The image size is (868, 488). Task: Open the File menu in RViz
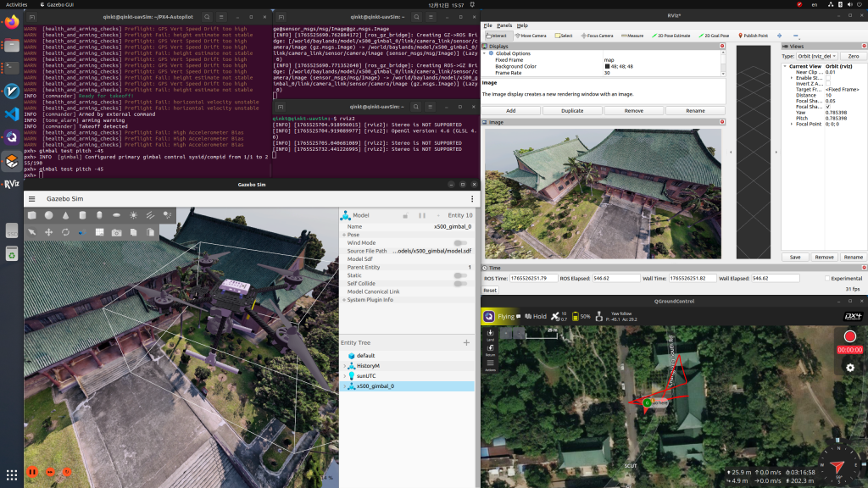point(488,25)
